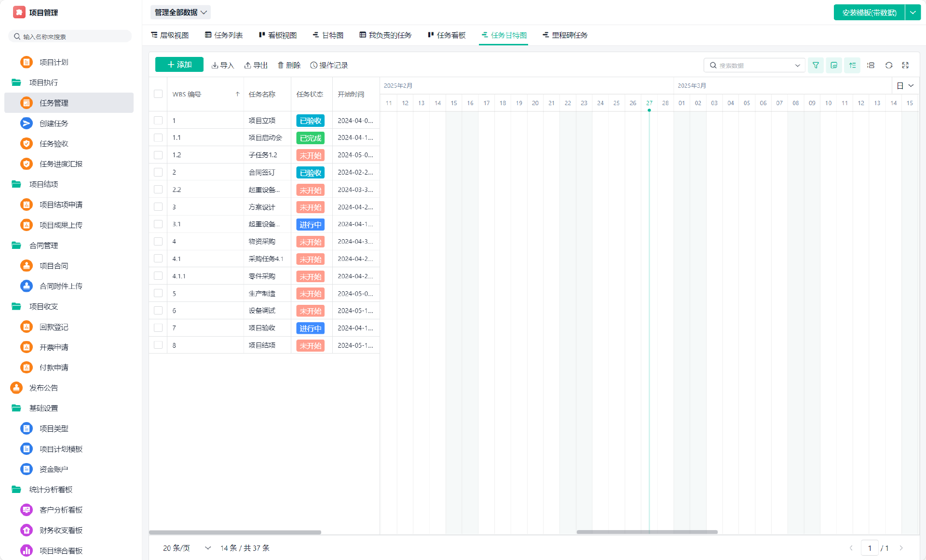Select the checkbox for the 项目结项 row
Screen dimensions: 926x560
tap(158, 345)
